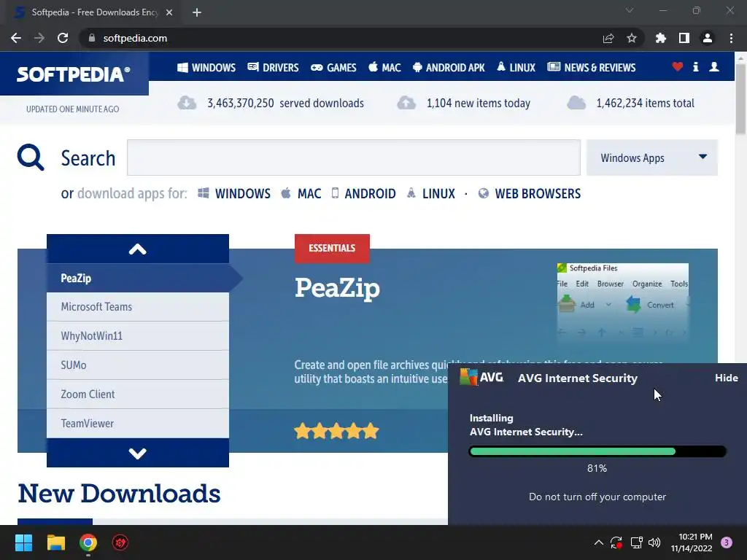This screenshot has height=560, width=747.
Task: Open the Android APK menu
Action: pos(449,68)
